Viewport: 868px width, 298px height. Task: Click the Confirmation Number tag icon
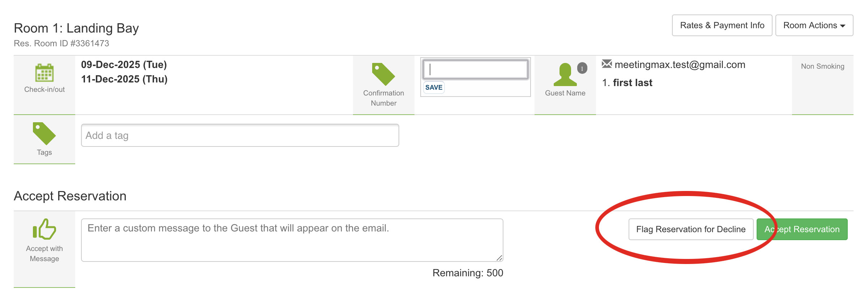[x=383, y=74]
